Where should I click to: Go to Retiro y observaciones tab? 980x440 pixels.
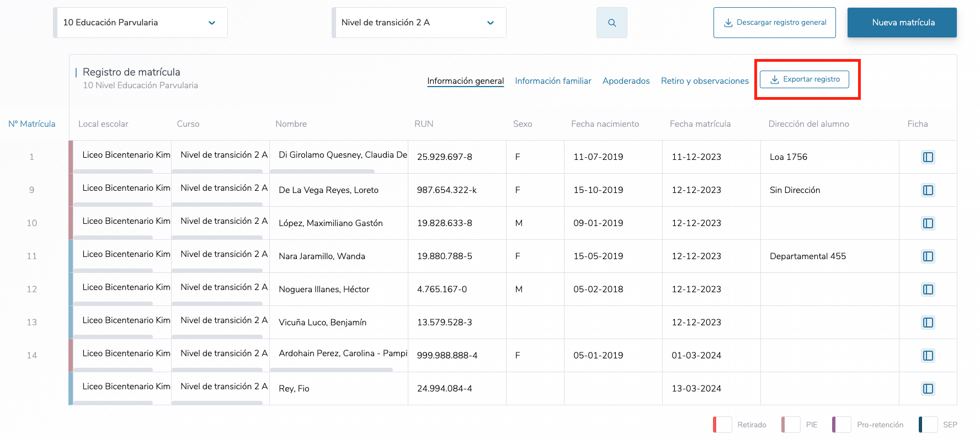[705, 81]
